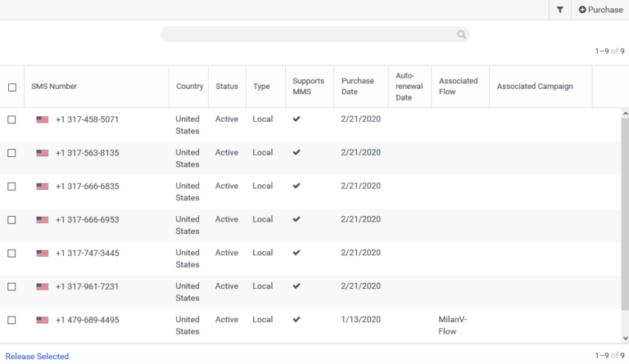Select checkbox for number +1 317-747-3445

[x=11, y=254]
